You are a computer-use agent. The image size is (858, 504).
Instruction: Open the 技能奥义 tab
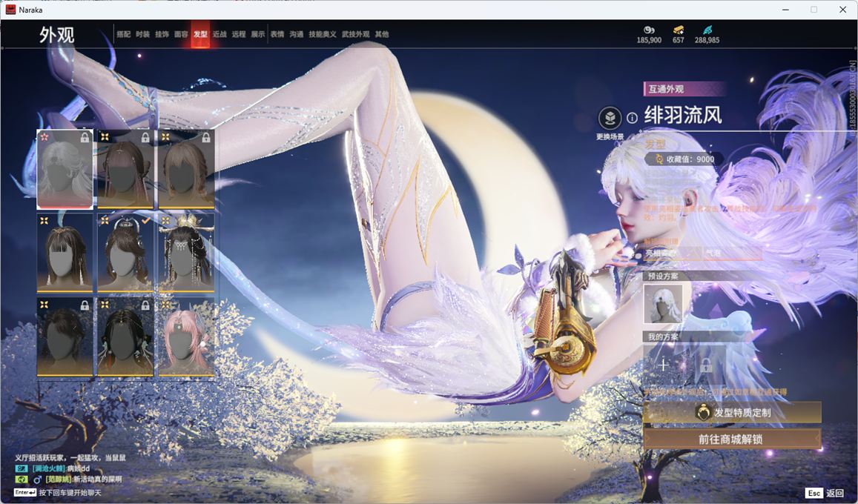323,34
